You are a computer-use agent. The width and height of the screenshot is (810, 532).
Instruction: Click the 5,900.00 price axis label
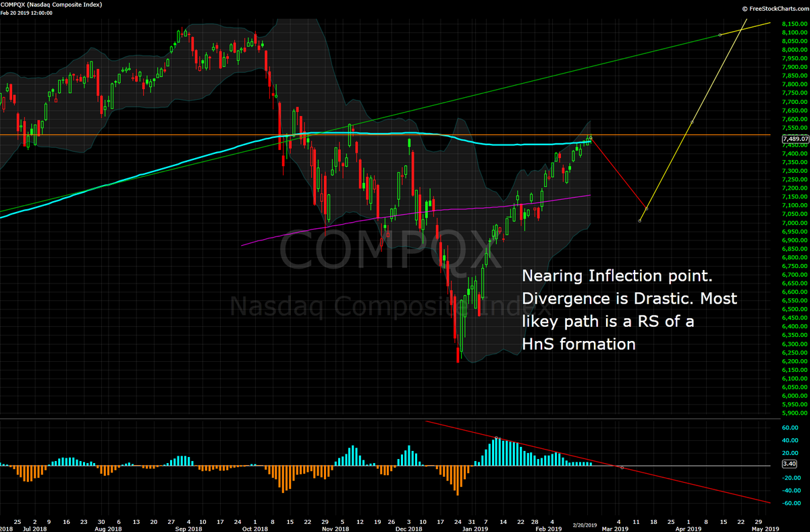[x=794, y=413]
